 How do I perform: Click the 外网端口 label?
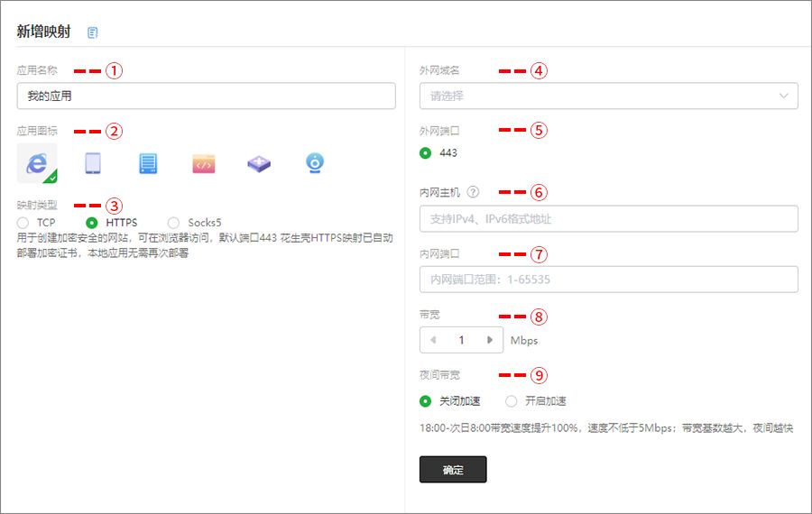439,131
